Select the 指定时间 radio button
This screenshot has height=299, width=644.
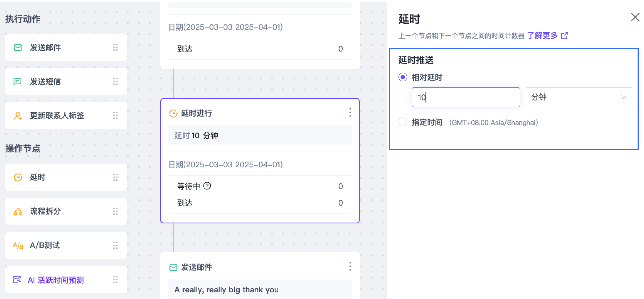point(403,122)
